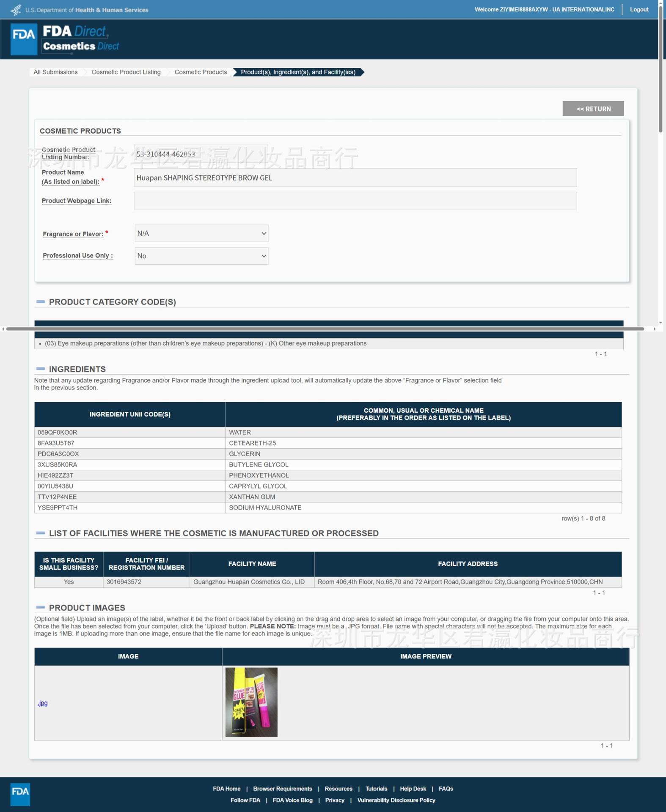Click the Logout link
666x812 pixels.
click(x=639, y=9)
